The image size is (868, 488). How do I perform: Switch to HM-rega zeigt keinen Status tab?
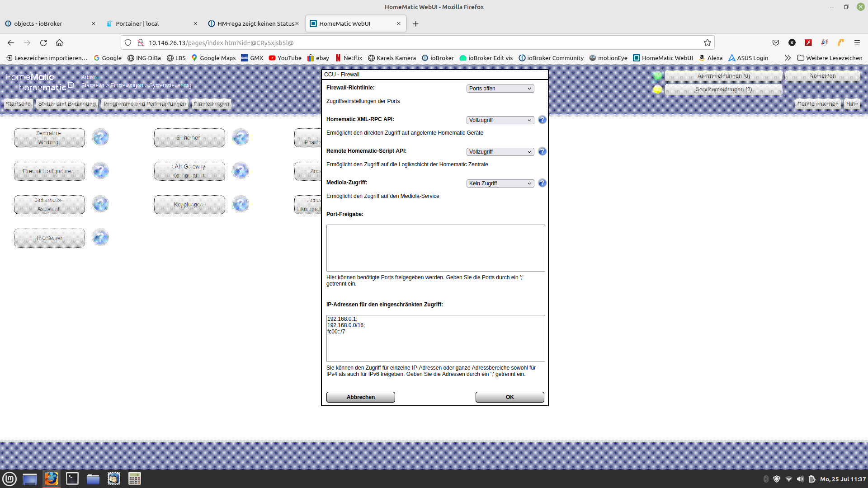pos(253,23)
